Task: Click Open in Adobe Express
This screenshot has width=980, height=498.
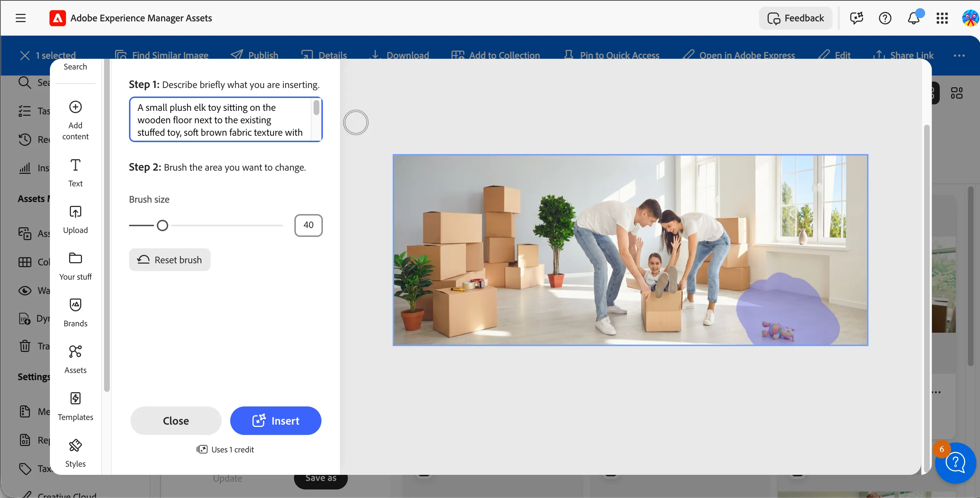Action: [739, 56]
